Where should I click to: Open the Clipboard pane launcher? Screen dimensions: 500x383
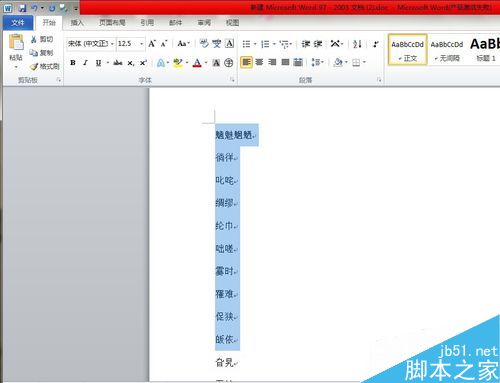click(x=59, y=80)
